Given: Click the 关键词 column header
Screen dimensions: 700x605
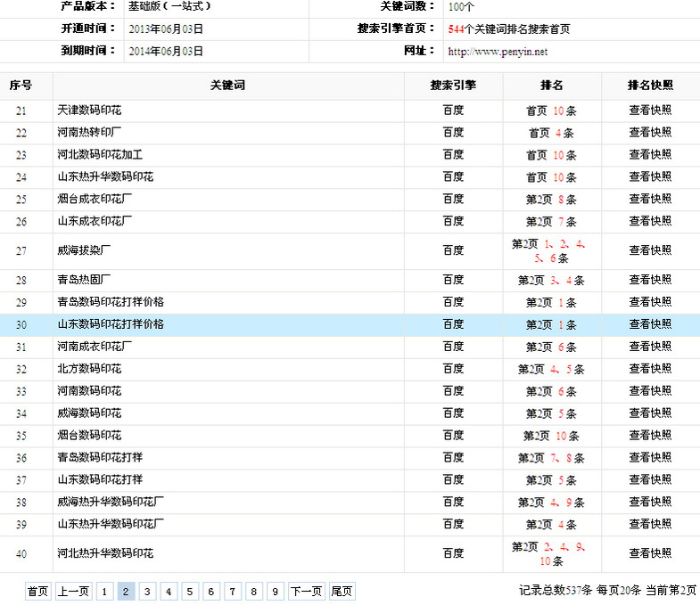Looking at the screenshot, I should coord(227,86).
